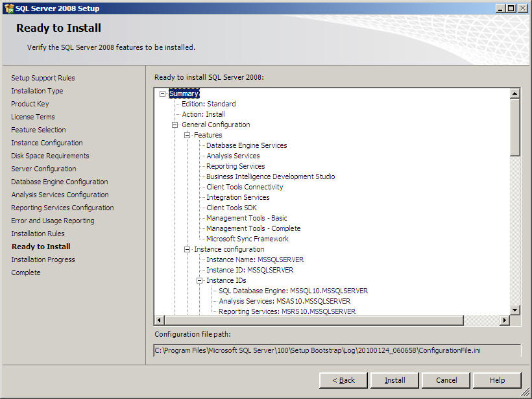The width and height of the screenshot is (532, 399).
Task: Select 'Instance ID: MSSQLSERVER' row
Action: coord(250,270)
